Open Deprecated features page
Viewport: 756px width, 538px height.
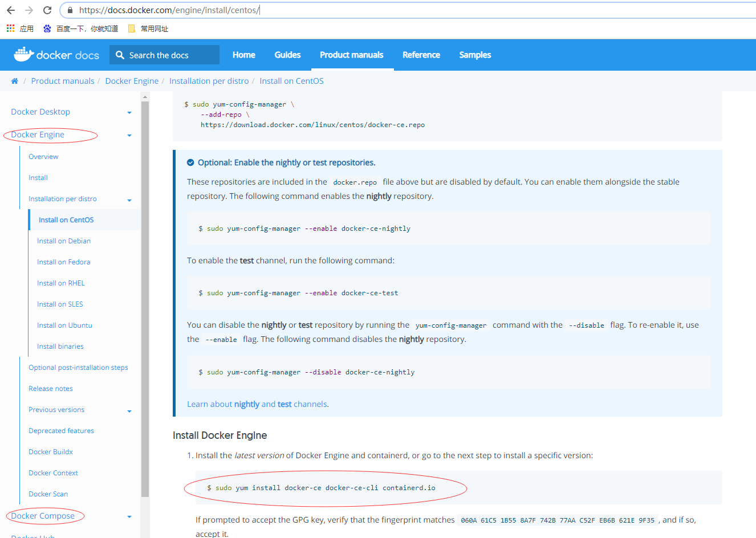(x=61, y=431)
